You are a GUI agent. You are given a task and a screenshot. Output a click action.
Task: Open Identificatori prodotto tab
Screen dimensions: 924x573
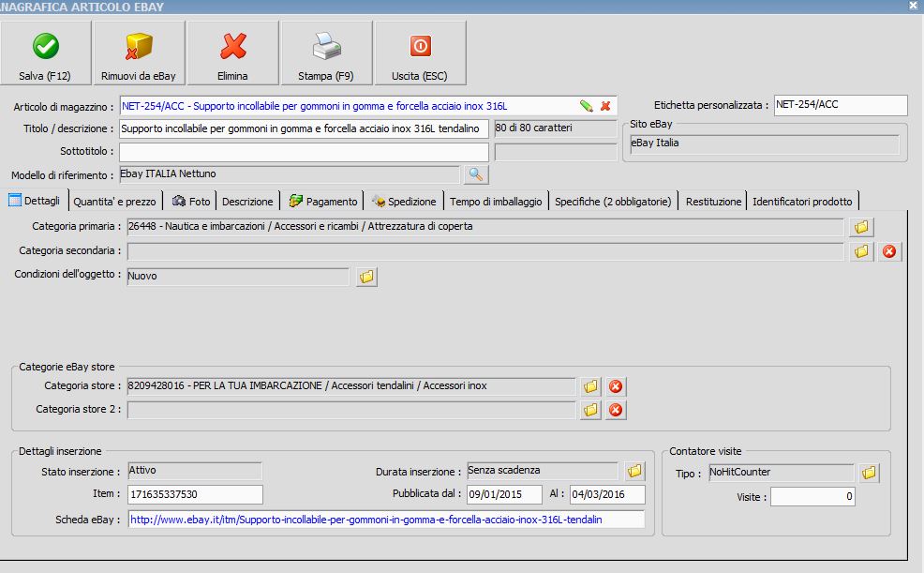tap(802, 202)
